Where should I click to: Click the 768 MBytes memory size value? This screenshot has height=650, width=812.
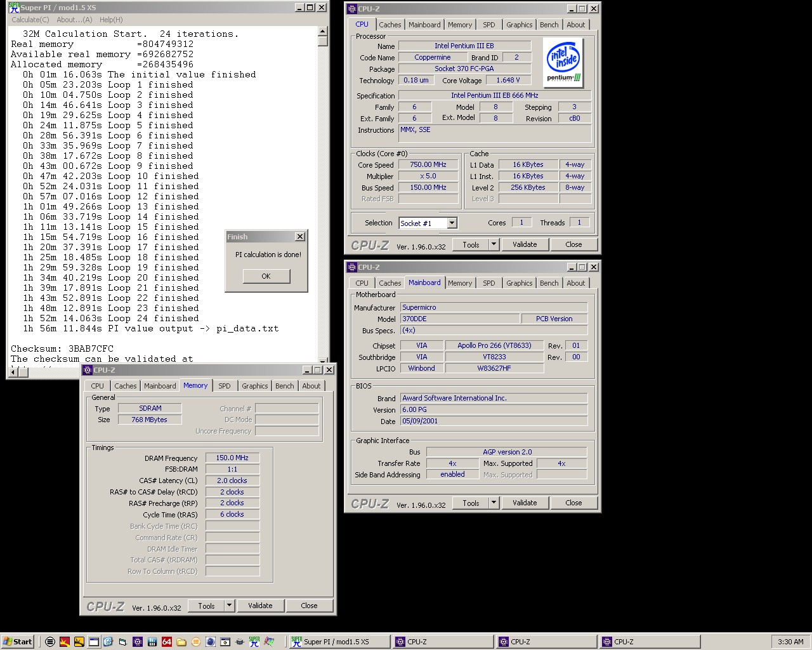(x=149, y=420)
